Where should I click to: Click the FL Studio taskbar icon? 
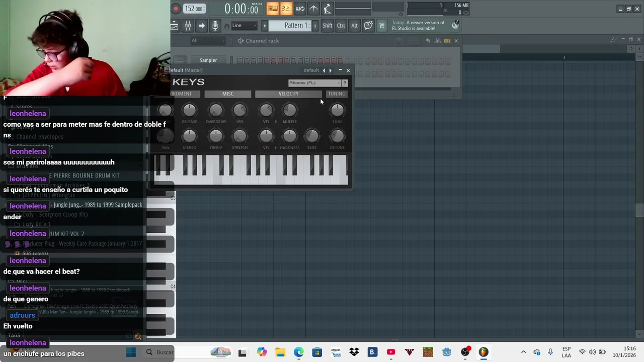484,352
